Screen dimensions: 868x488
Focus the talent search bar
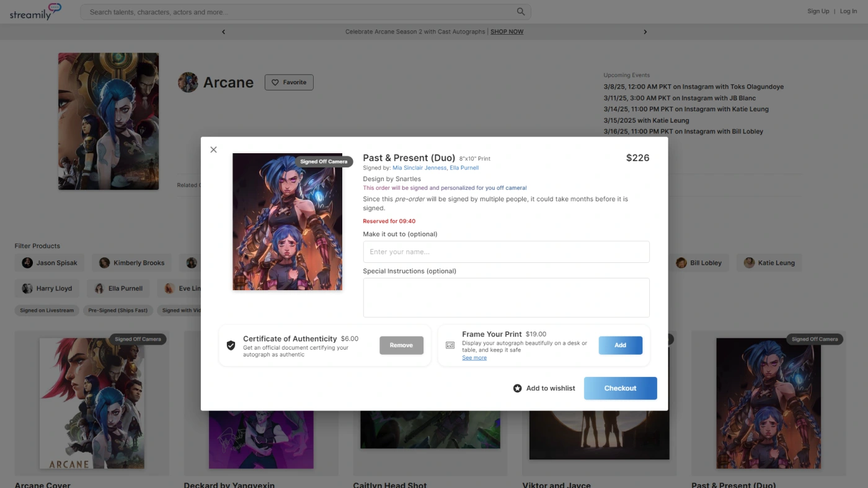point(305,12)
